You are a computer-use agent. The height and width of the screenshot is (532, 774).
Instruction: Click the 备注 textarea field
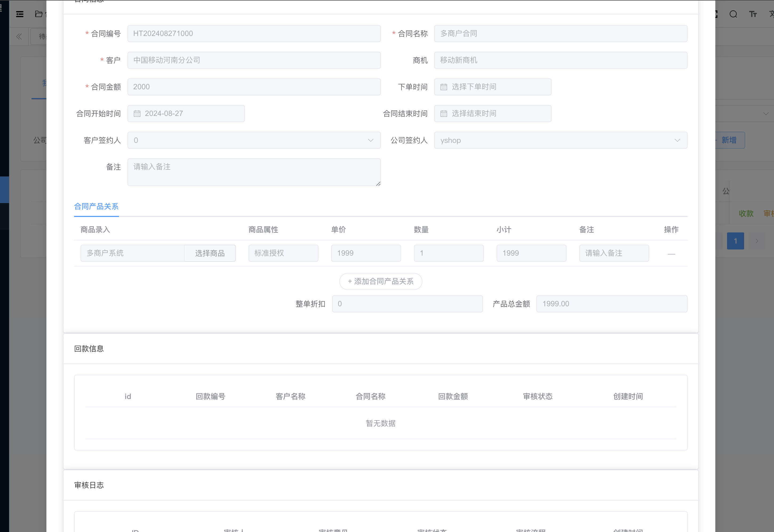coord(253,172)
